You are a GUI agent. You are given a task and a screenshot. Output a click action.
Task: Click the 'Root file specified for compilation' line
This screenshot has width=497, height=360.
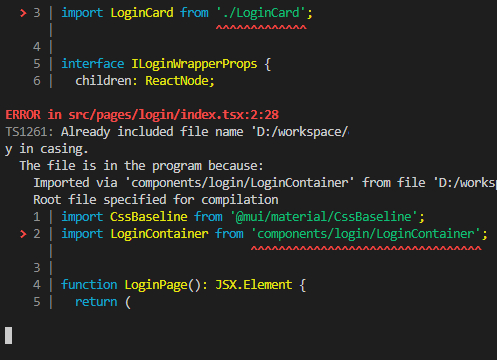point(156,200)
